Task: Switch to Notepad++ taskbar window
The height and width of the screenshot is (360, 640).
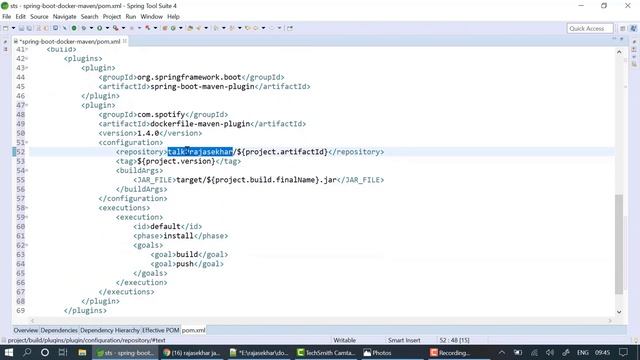Action: point(258,353)
